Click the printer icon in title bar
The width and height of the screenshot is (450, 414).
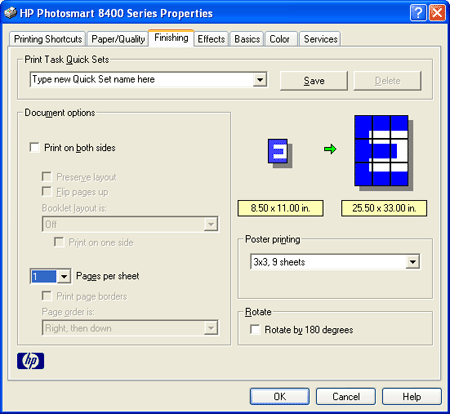click(x=11, y=13)
